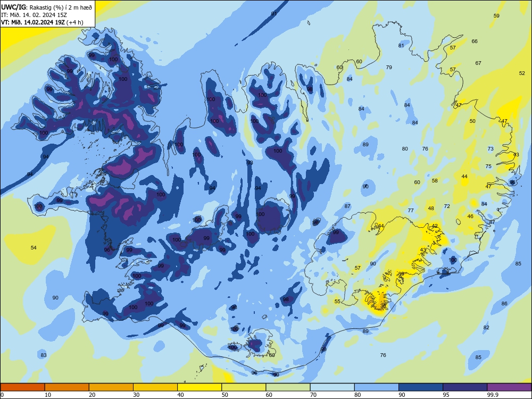
Task: Click the '93' humidity value on the map
Action: 250,162
